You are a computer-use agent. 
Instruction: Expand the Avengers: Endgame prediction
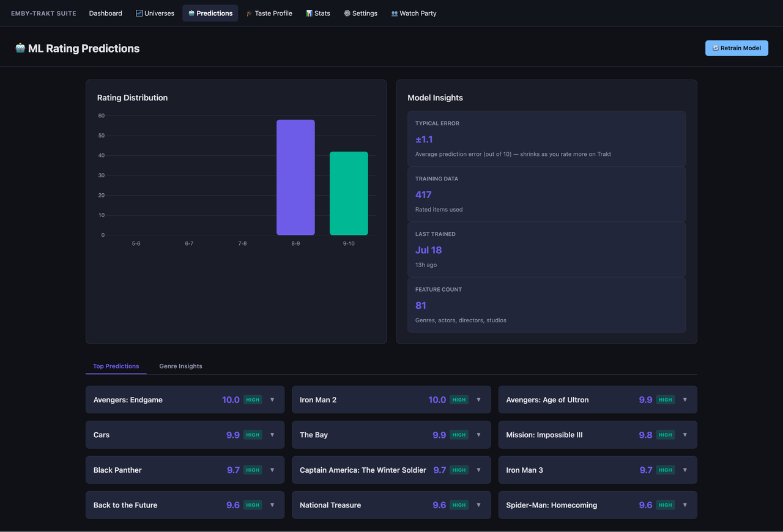[x=272, y=400]
